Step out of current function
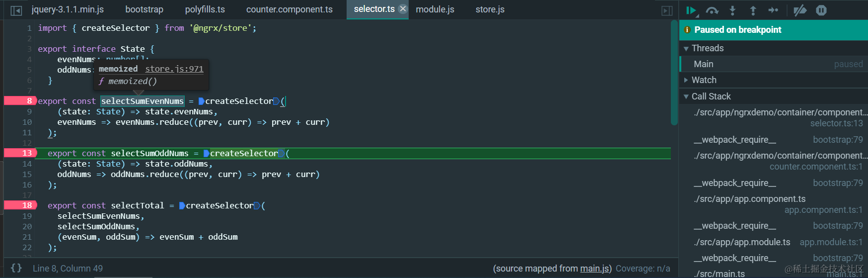This screenshot has height=278, width=868. click(753, 10)
